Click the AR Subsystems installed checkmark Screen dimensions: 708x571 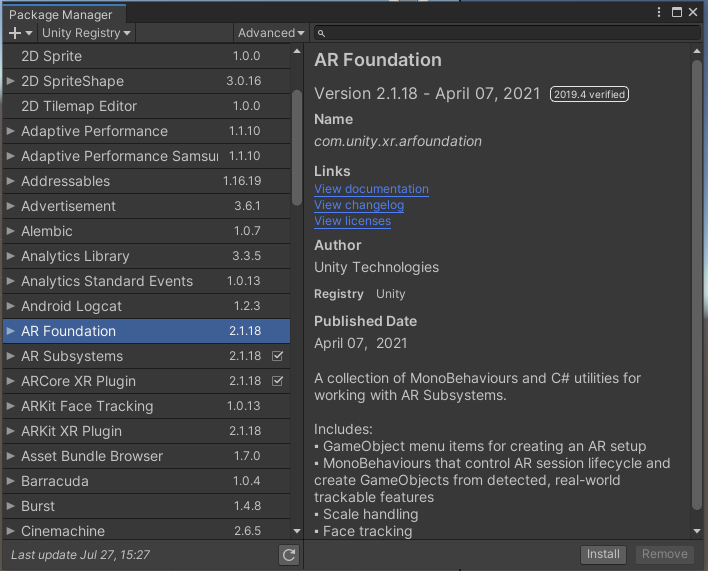coord(277,356)
